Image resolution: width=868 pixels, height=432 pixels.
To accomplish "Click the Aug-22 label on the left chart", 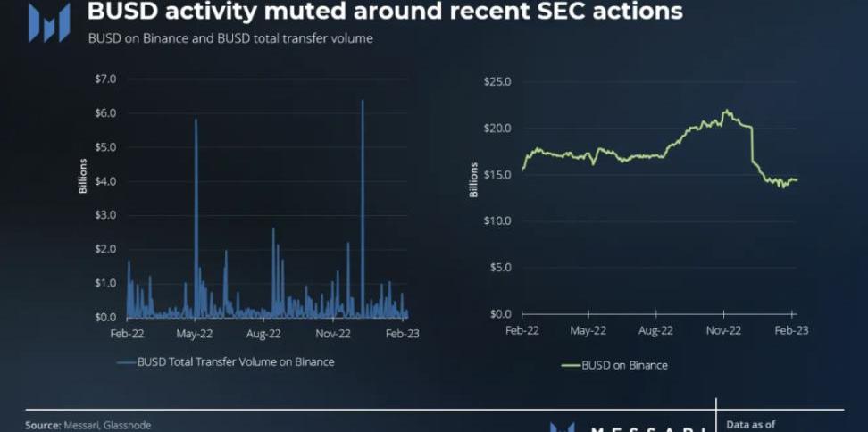I will 263,333.
